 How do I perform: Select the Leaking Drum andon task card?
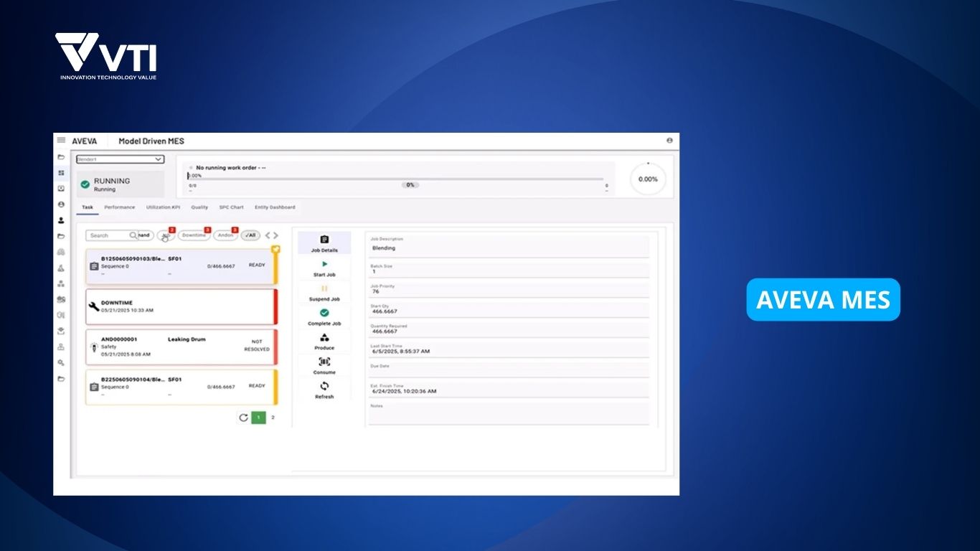point(180,347)
